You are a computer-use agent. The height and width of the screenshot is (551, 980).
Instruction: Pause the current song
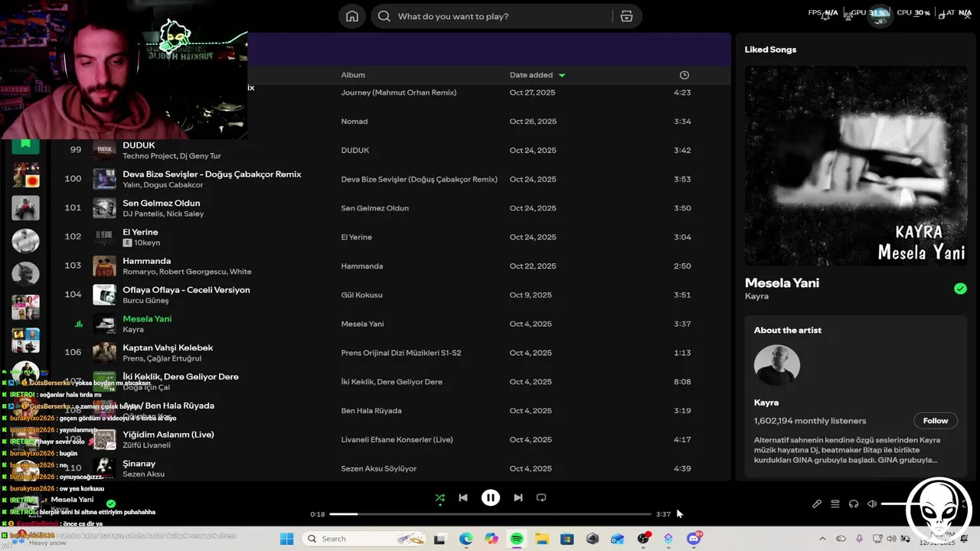pyautogui.click(x=491, y=497)
